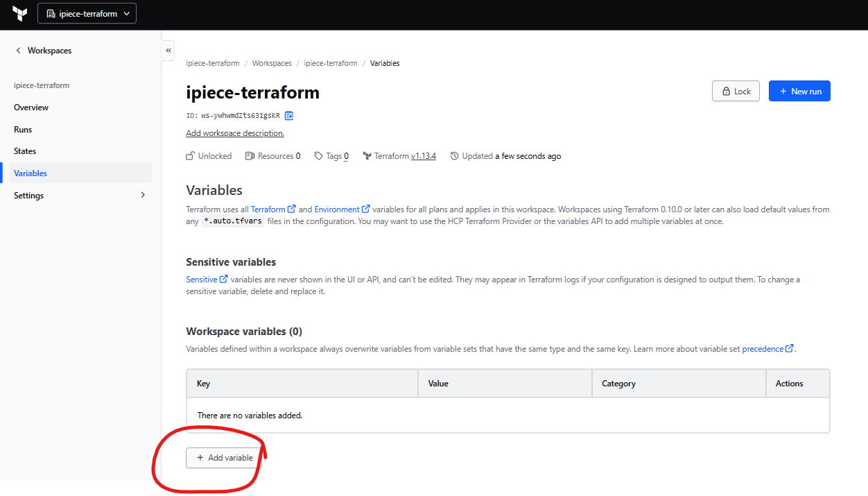Click the Terraform logo in top bar
The height and width of the screenshot is (496, 868).
[x=19, y=13]
